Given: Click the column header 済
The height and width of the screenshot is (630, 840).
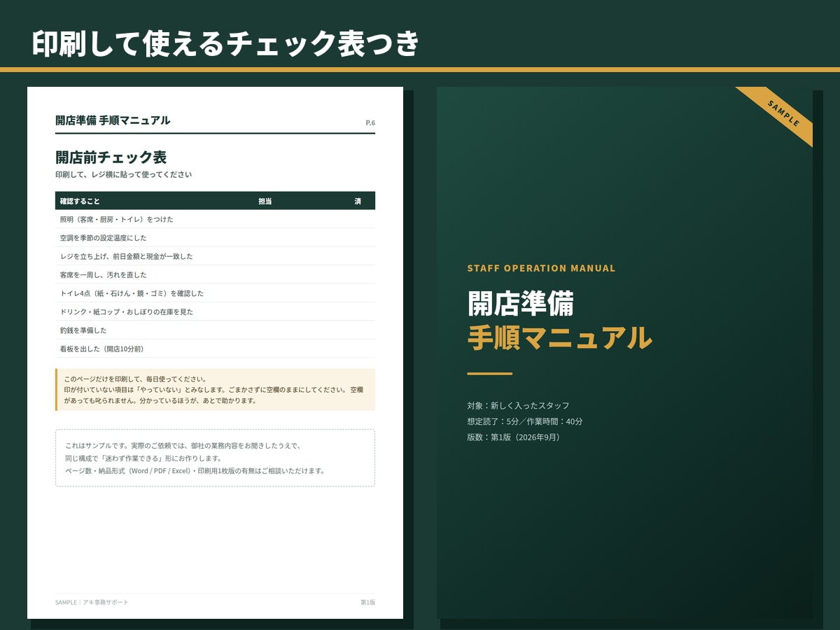Looking at the screenshot, I should [358, 201].
